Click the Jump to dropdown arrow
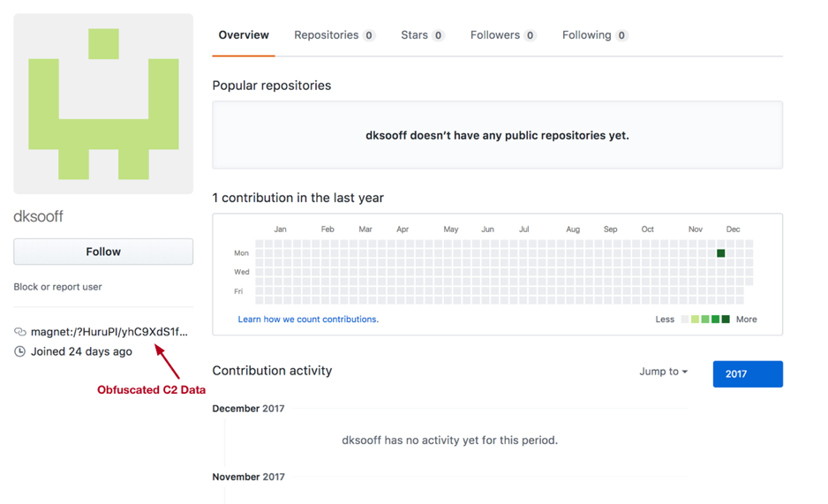828x504 pixels. (685, 372)
